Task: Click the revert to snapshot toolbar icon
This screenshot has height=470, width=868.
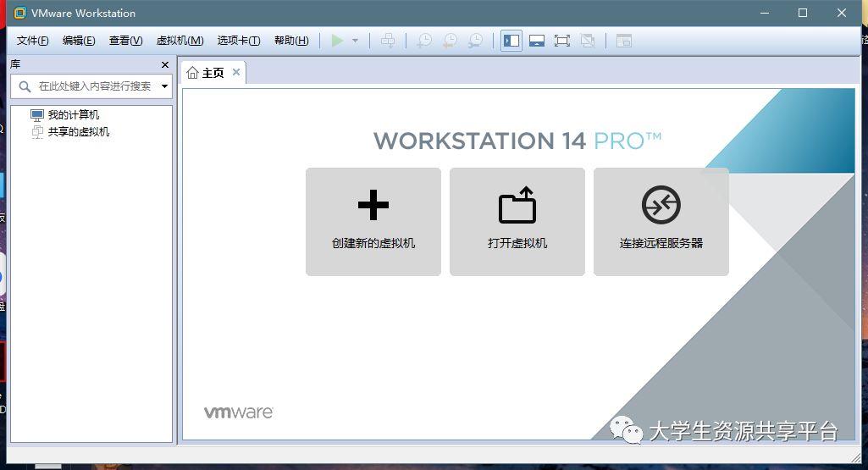Action: point(450,41)
